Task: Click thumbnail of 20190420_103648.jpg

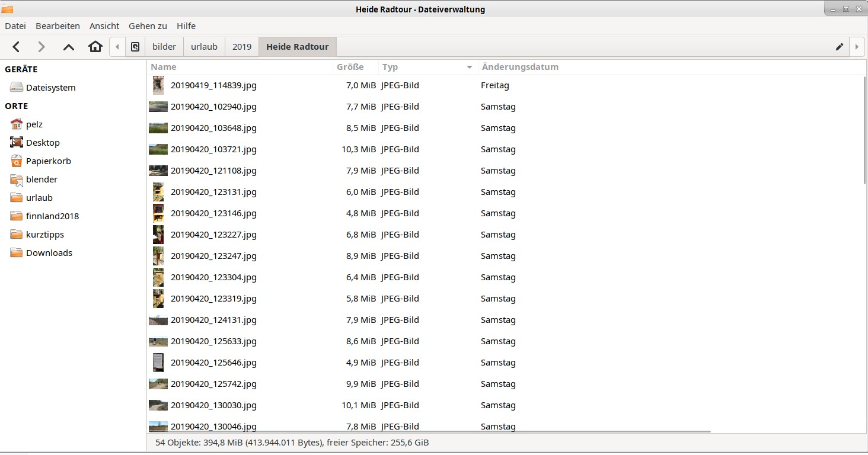Action: [x=158, y=128]
